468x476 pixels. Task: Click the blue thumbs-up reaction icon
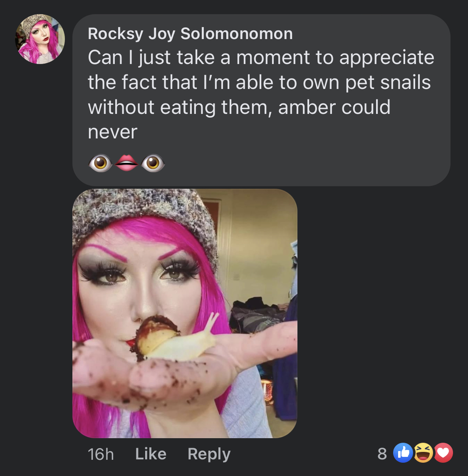tap(403, 453)
